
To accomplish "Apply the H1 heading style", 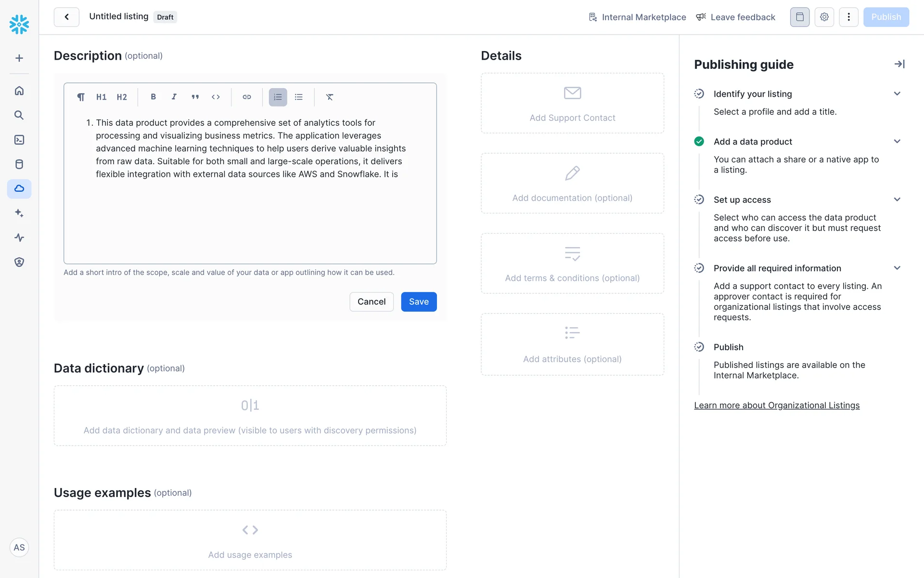I will (x=101, y=97).
